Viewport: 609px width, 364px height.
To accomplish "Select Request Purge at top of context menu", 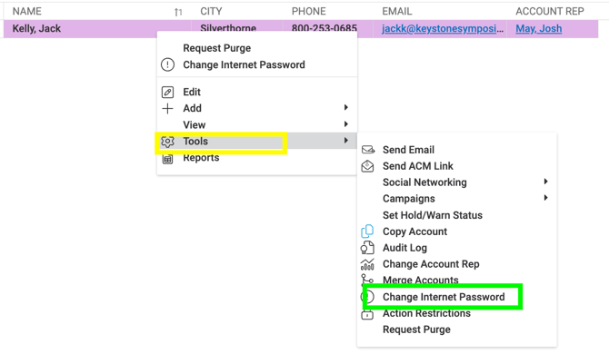I will pyautogui.click(x=216, y=48).
